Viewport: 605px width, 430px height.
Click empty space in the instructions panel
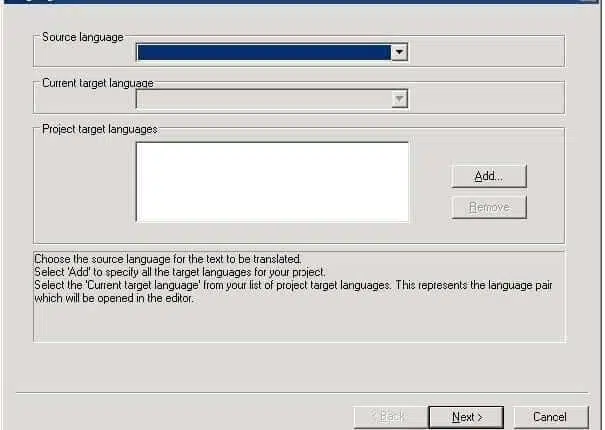point(301,324)
